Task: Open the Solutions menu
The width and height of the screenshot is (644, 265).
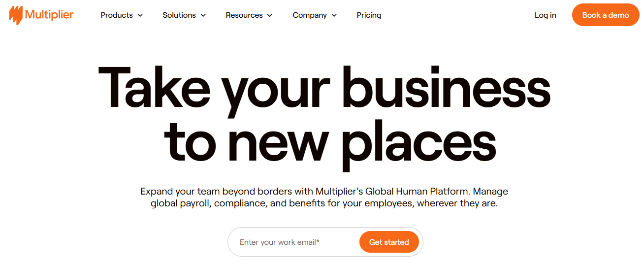Action: 179,15
